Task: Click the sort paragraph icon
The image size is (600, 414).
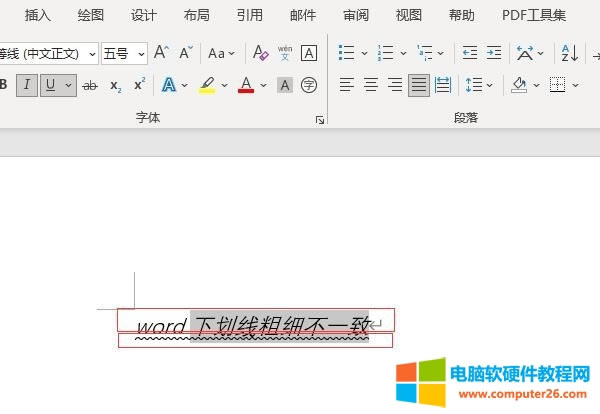Action: pos(569,53)
